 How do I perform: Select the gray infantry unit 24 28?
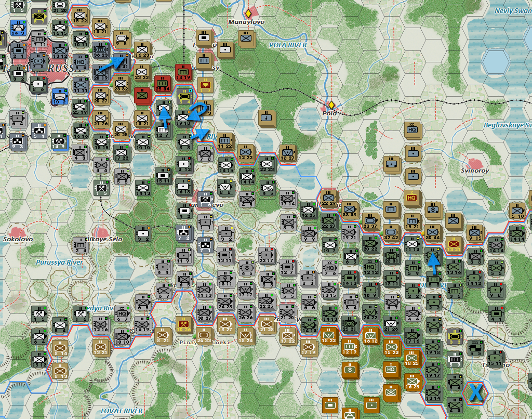(225, 302)
